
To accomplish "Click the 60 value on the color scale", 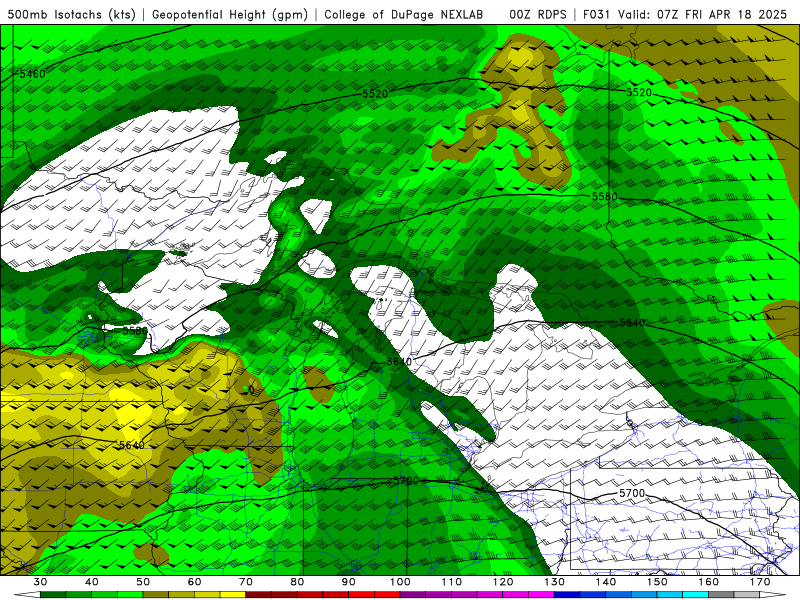I will pyautogui.click(x=194, y=582).
